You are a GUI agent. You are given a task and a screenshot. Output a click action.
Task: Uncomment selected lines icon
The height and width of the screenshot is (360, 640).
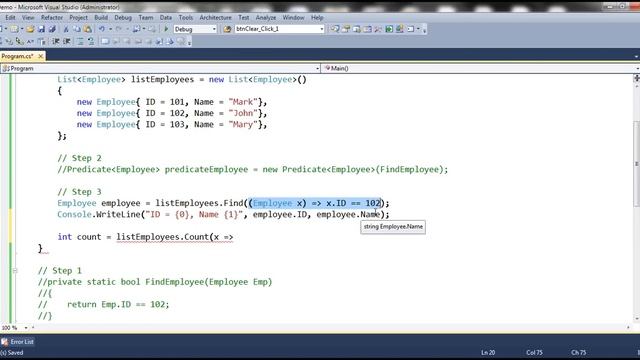click(x=91, y=41)
